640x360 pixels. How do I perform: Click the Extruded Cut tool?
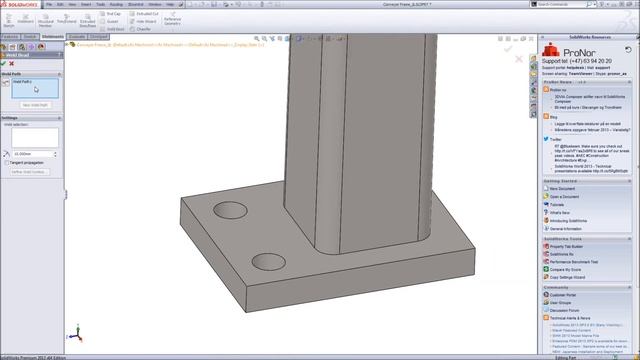click(144, 13)
